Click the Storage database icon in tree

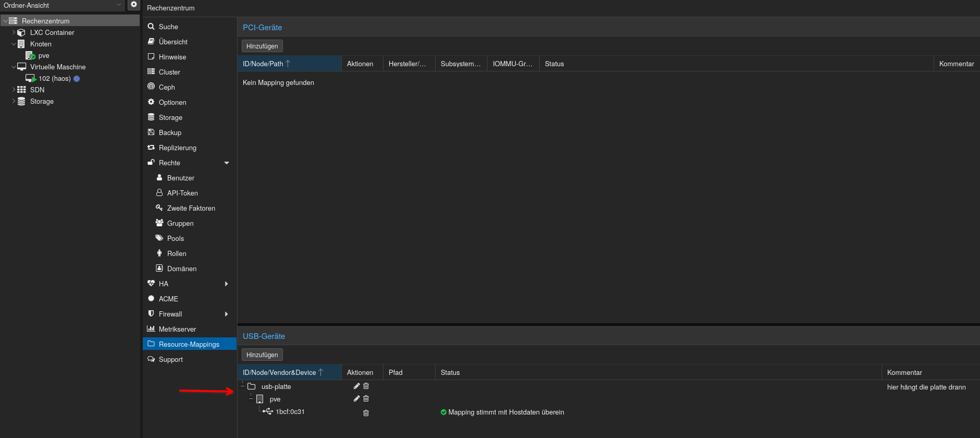(x=21, y=101)
